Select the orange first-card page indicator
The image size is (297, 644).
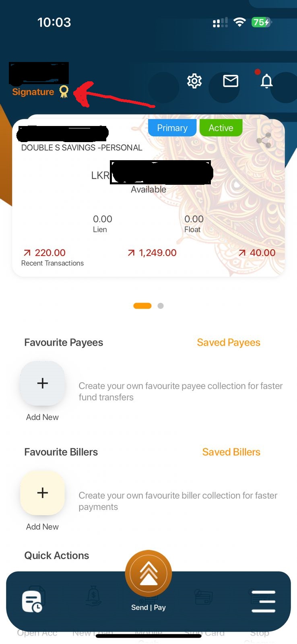click(x=142, y=306)
